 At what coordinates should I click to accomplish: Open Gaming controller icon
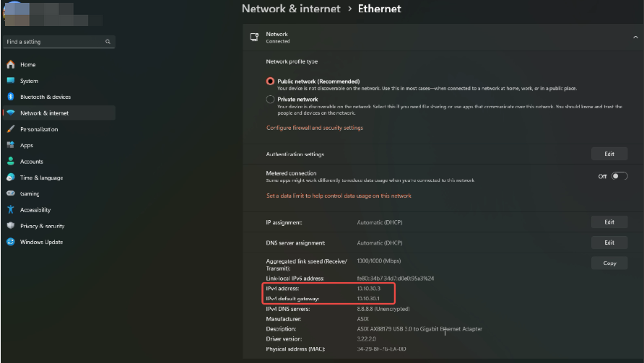[x=11, y=193]
